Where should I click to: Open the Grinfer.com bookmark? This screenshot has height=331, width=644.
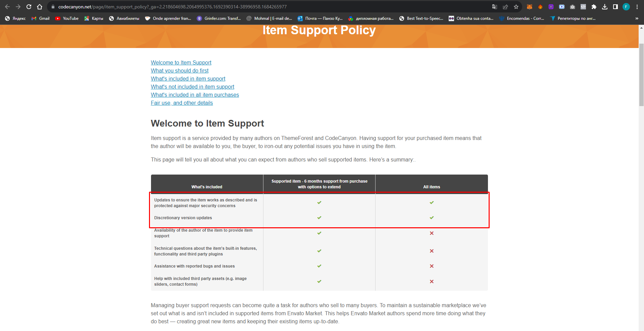tap(219, 18)
